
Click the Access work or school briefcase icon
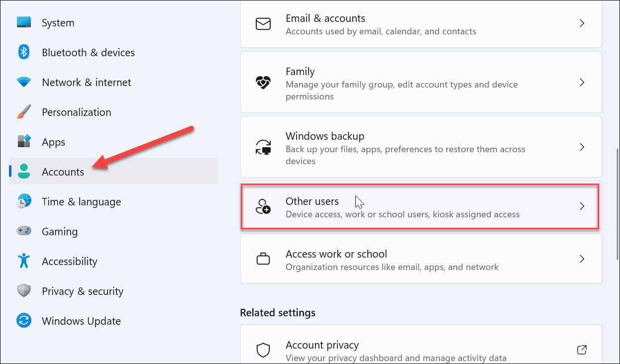[x=263, y=259]
